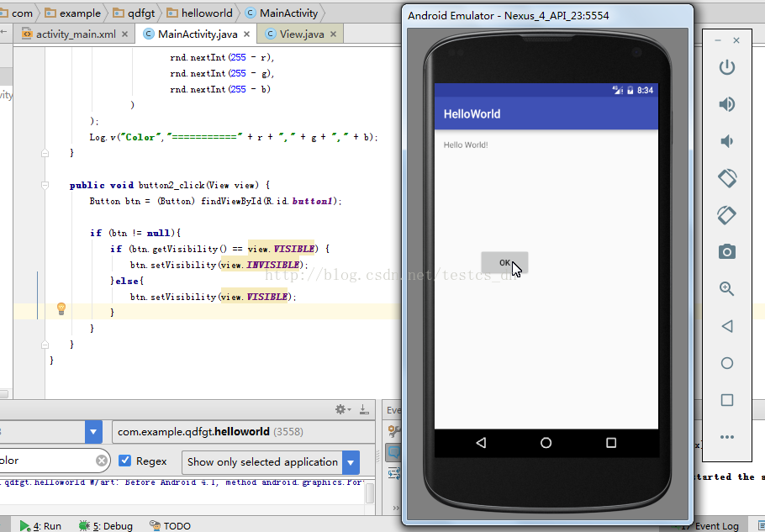Click emulator sidebar Back triangle icon
765x532 pixels.
(727, 326)
